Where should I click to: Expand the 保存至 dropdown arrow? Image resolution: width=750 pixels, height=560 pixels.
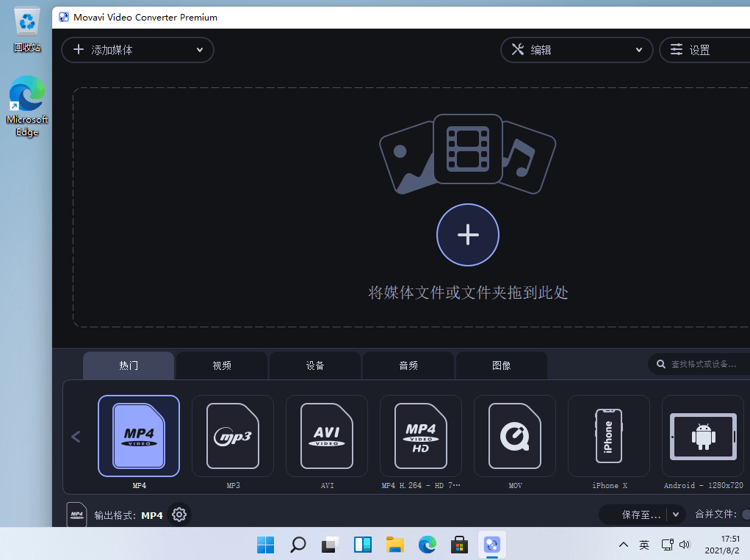pyautogui.click(x=676, y=515)
